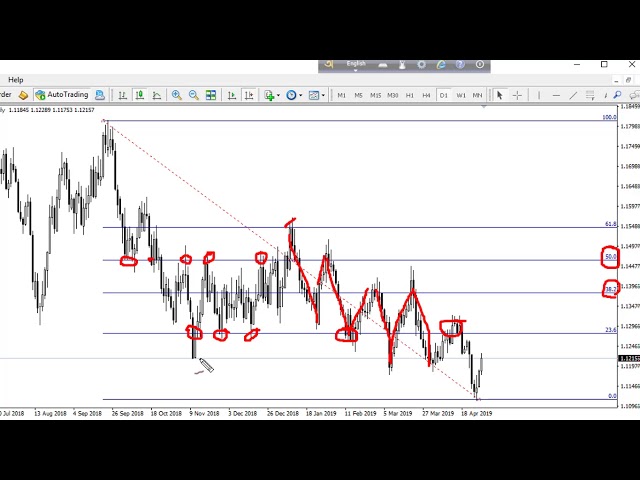The image size is (640, 480).
Task: Toggle the AutoTrading button
Action: [x=61, y=95]
